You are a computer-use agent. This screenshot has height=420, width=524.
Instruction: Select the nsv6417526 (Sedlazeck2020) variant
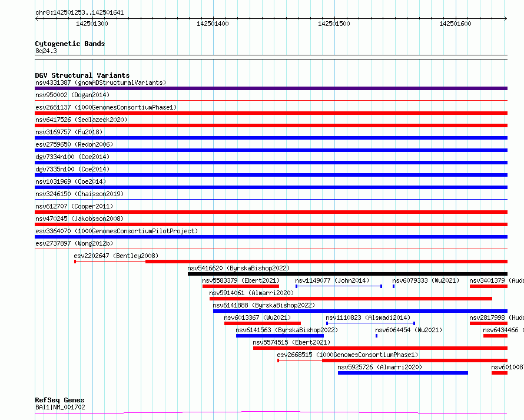pos(81,120)
